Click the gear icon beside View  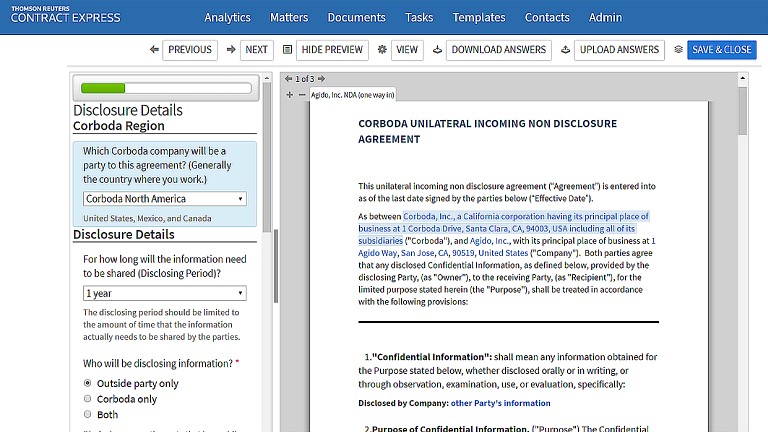382,50
